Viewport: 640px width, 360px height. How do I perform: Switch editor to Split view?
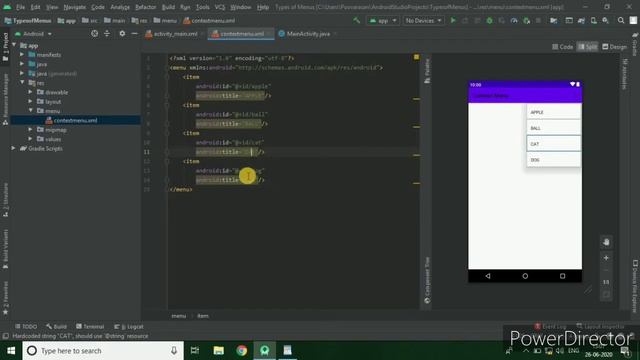coord(587,47)
